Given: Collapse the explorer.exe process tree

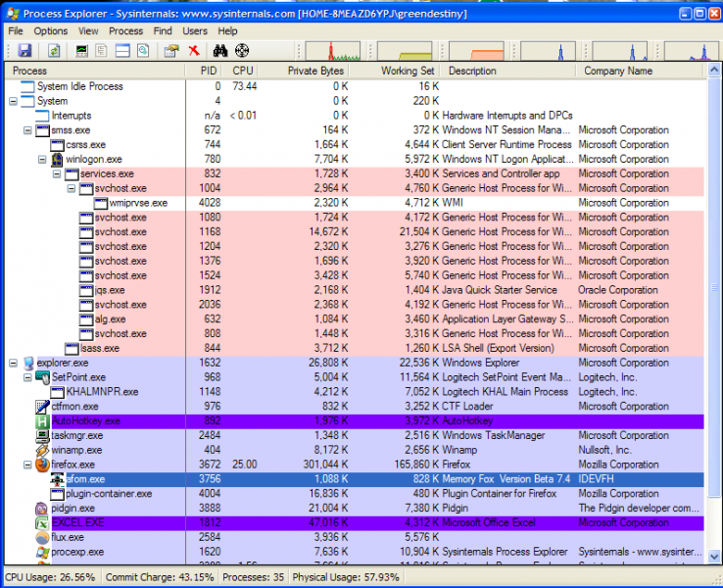Looking at the screenshot, I should [x=13, y=363].
